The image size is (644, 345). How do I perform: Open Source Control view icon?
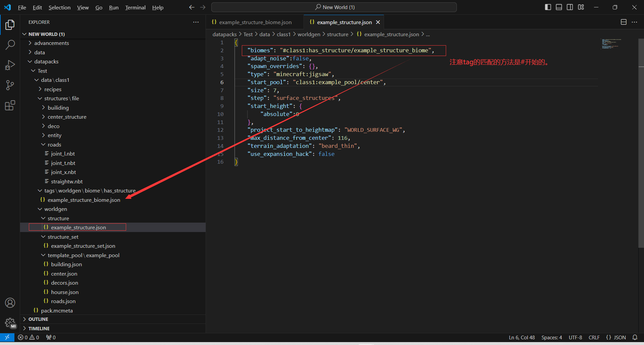(10, 85)
